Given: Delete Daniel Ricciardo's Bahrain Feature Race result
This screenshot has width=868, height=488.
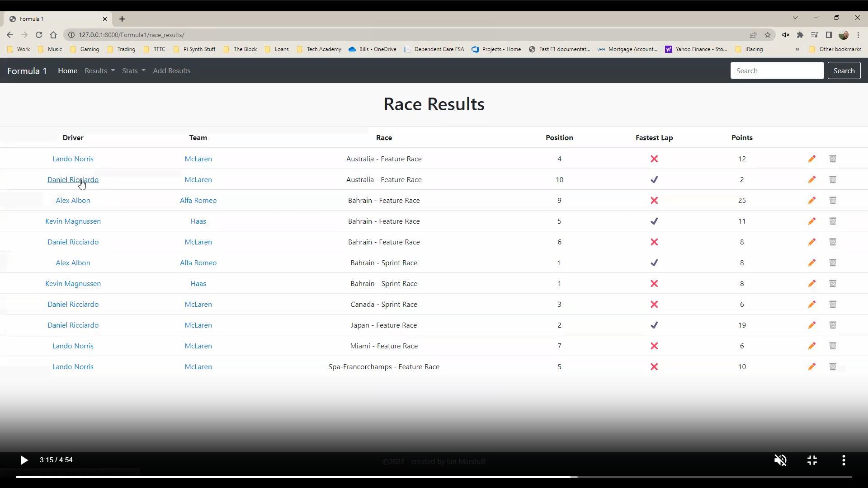Looking at the screenshot, I should pos(833,242).
